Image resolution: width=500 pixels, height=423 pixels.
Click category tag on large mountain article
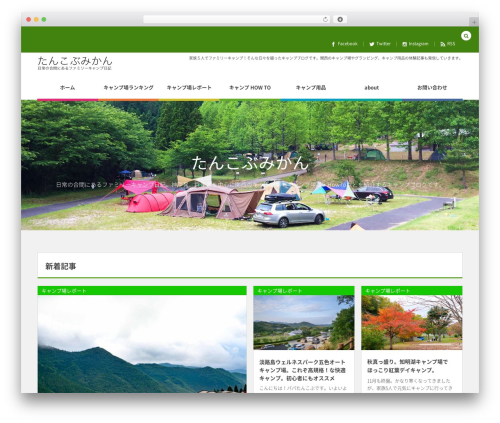tap(64, 291)
